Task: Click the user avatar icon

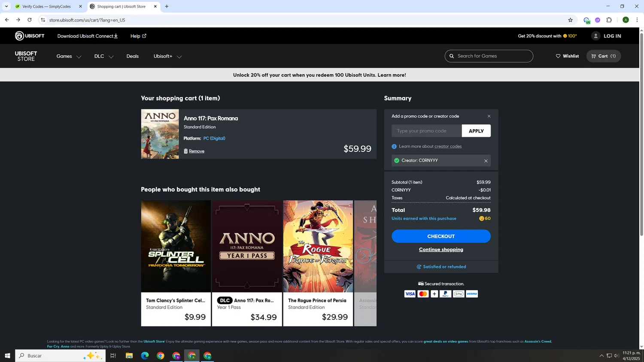Action: tap(595, 36)
